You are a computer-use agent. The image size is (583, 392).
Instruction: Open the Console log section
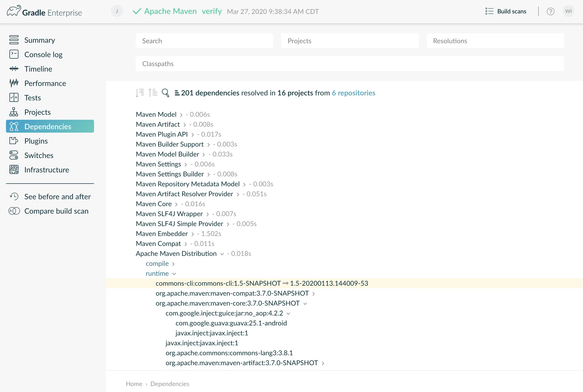(43, 54)
